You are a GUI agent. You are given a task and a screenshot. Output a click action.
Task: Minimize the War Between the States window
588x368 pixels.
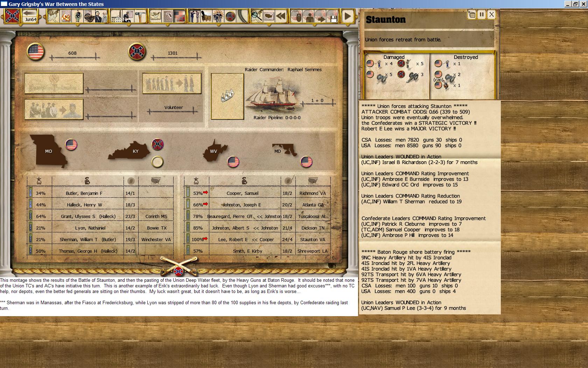568,4
